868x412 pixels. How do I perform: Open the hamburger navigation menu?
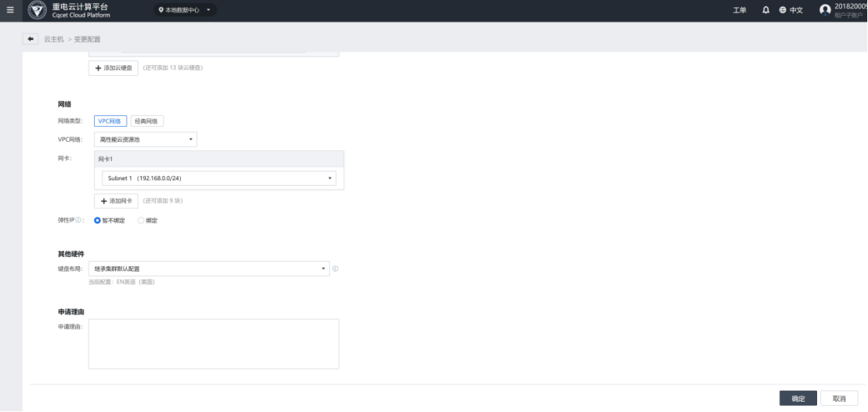coord(10,10)
